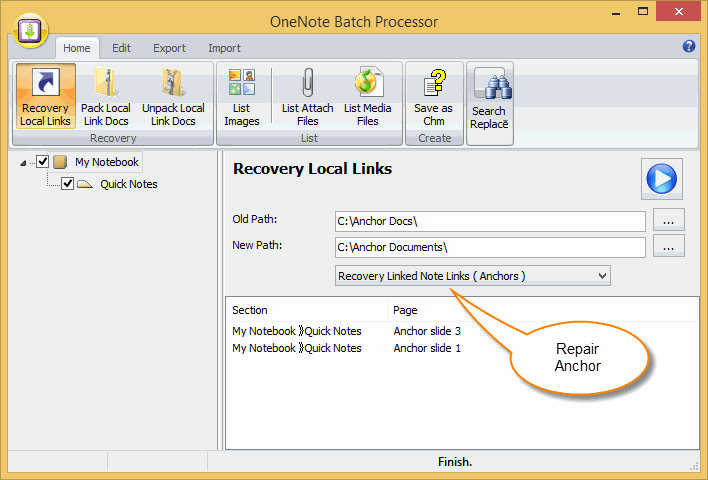Select the Anchor slide 1 row

[x=462, y=348]
